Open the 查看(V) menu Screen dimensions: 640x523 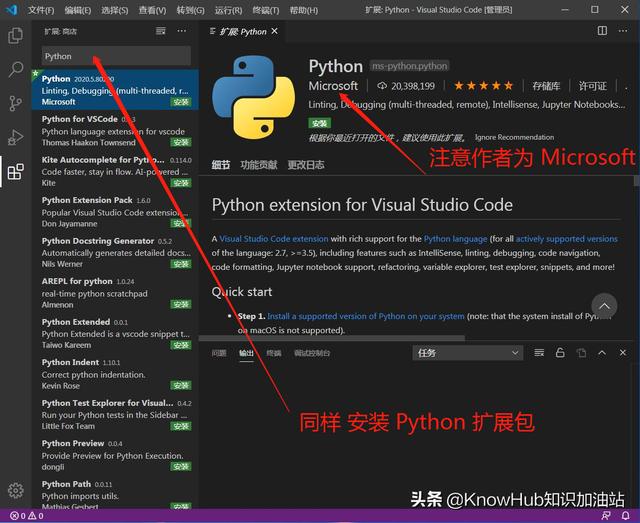[152, 10]
